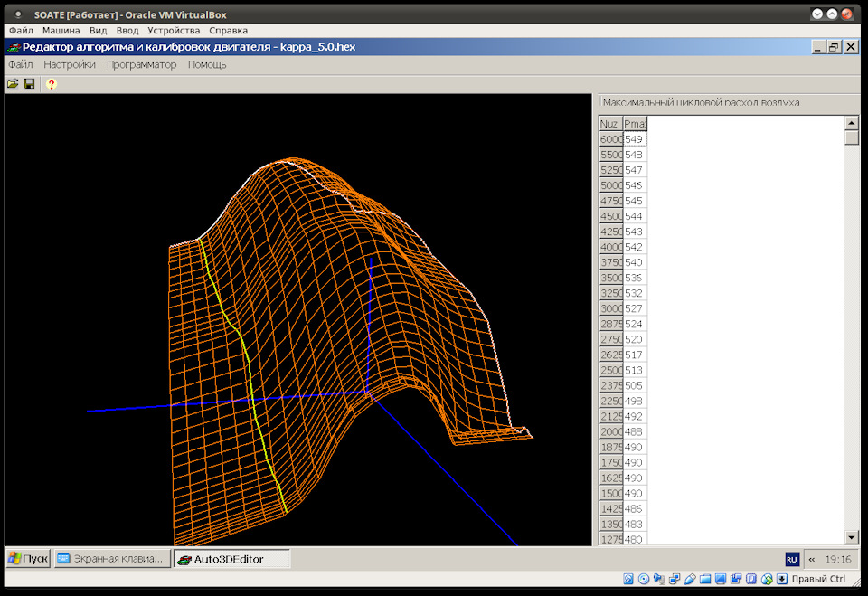Open the Помощь menu in the editor
This screenshot has width=868, height=596.
click(x=207, y=64)
